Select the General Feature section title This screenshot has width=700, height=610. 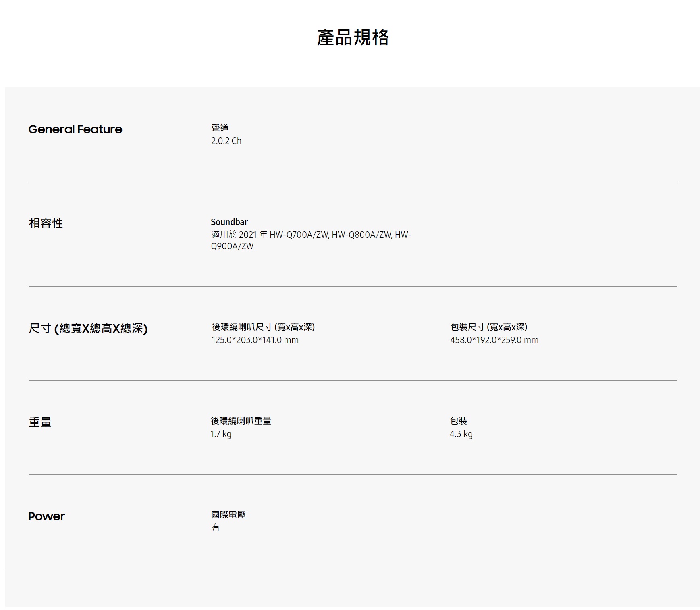pyautogui.click(x=75, y=129)
